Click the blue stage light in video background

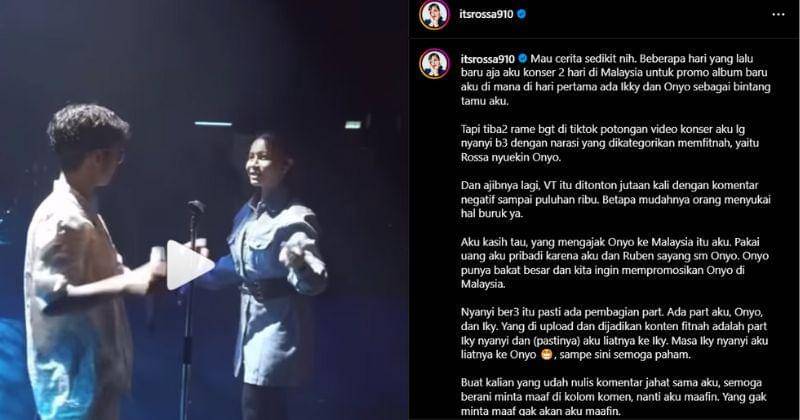click(213, 124)
